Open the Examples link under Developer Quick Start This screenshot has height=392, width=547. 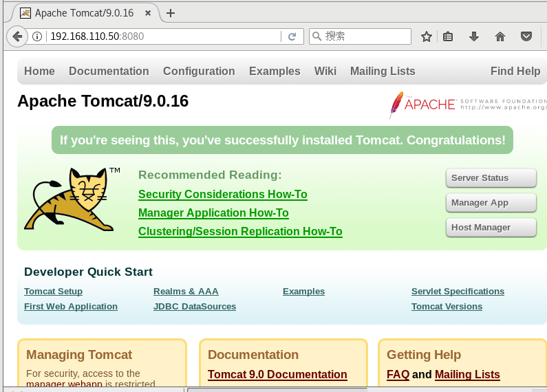pyautogui.click(x=303, y=291)
